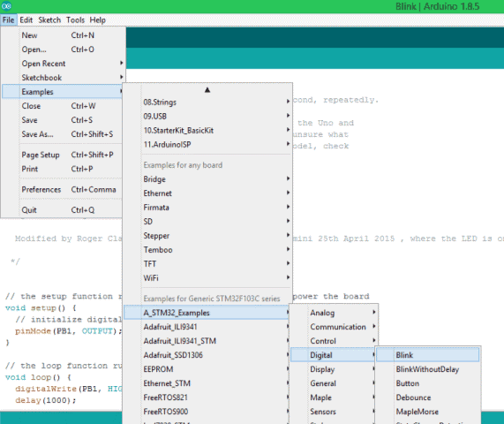Open the File menu
Screen dimensions: 504x424
point(8,20)
